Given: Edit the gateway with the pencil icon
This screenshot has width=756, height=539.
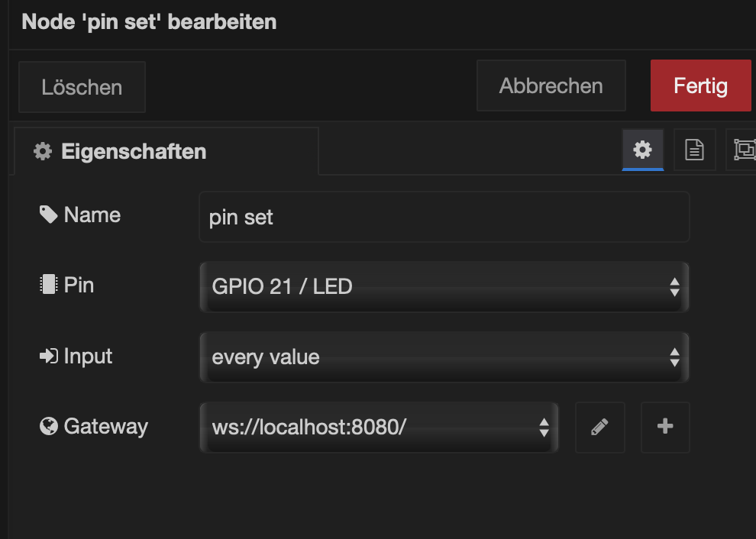Looking at the screenshot, I should coord(599,427).
